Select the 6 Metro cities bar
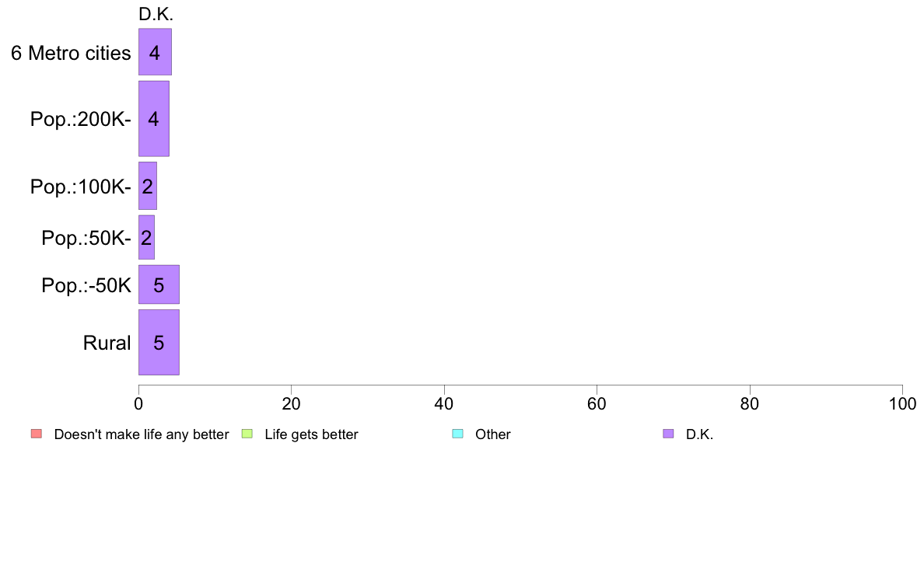 [x=155, y=52]
